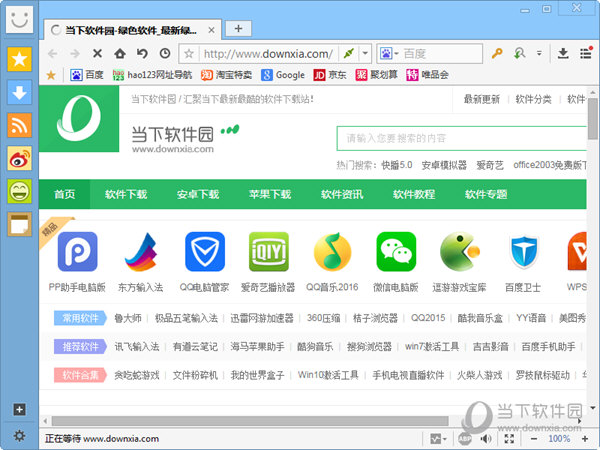Open the RSS feed sidebar panel
600x450 pixels.
coord(20,125)
